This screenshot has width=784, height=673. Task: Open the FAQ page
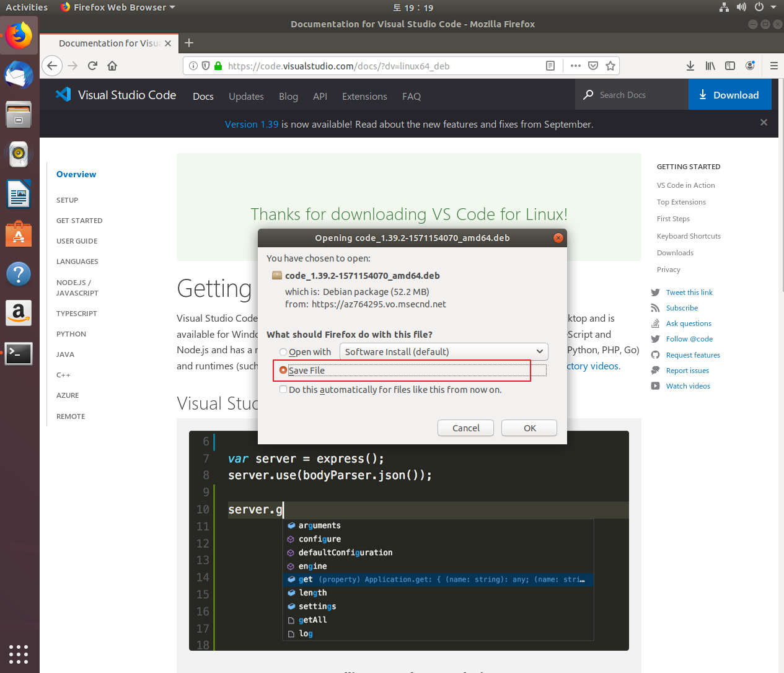click(412, 96)
